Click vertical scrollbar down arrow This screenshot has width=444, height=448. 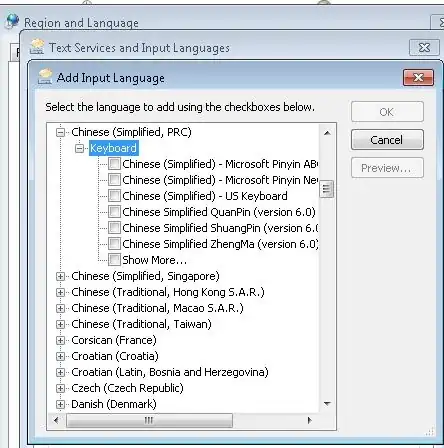point(327,404)
